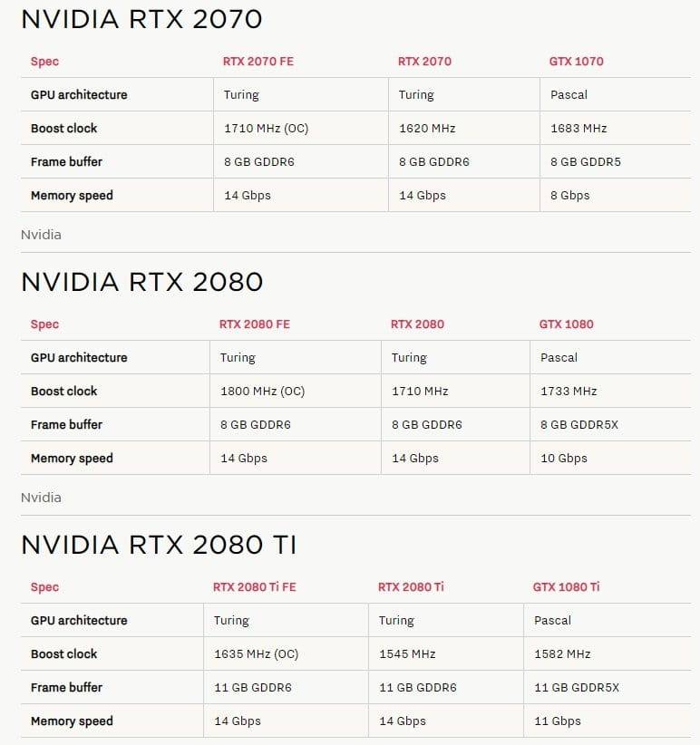Select the 1635 MHz (OC) cell
This screenshot has width=700, height=745.
(256, 654)
